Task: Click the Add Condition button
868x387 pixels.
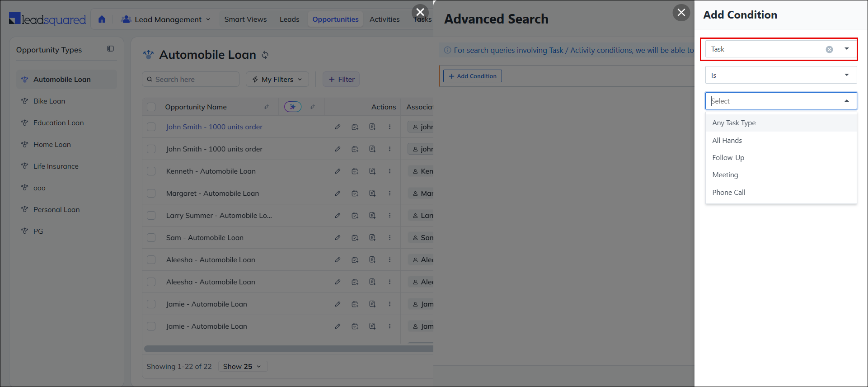Action: tap(473, 76)
